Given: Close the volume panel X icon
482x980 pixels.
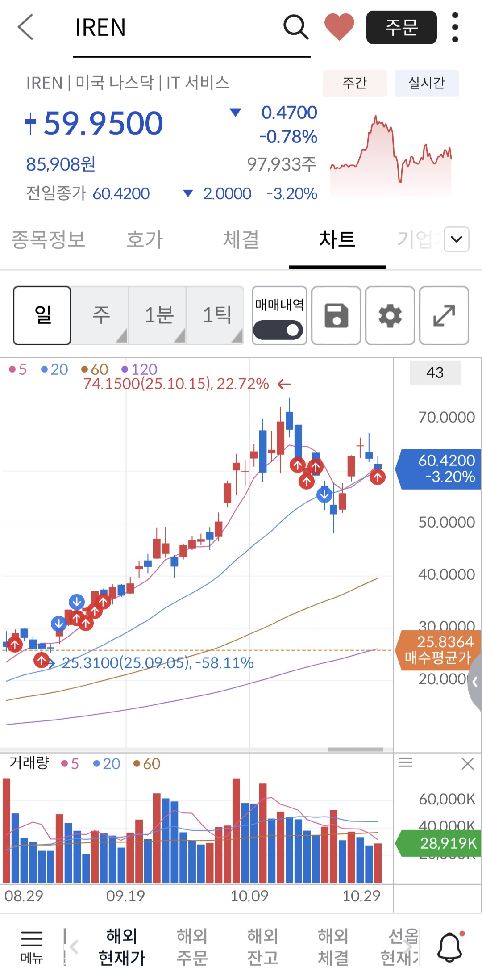Looking at the screenshot, I should pyautogui.click(x=467, y=763).
